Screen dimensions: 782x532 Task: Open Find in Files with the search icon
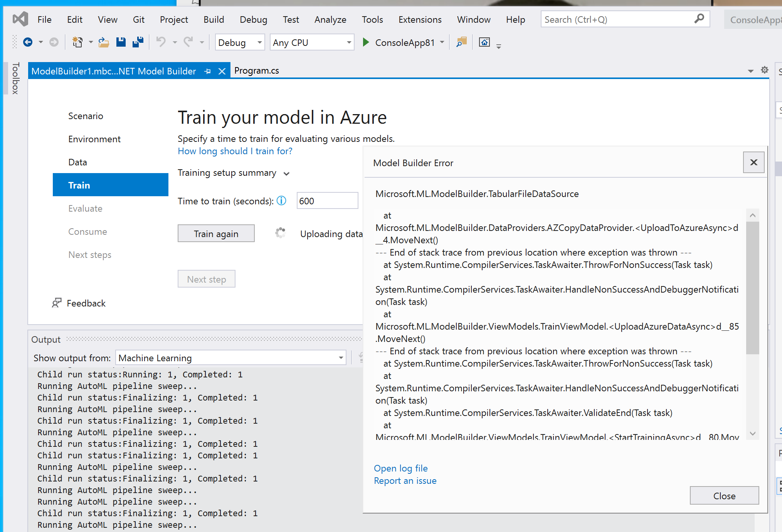click(x=461, y=42)
